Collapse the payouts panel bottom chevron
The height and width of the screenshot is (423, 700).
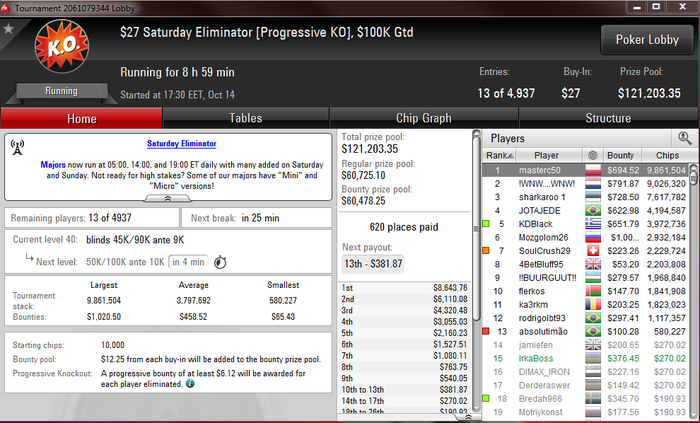[467, 417]
